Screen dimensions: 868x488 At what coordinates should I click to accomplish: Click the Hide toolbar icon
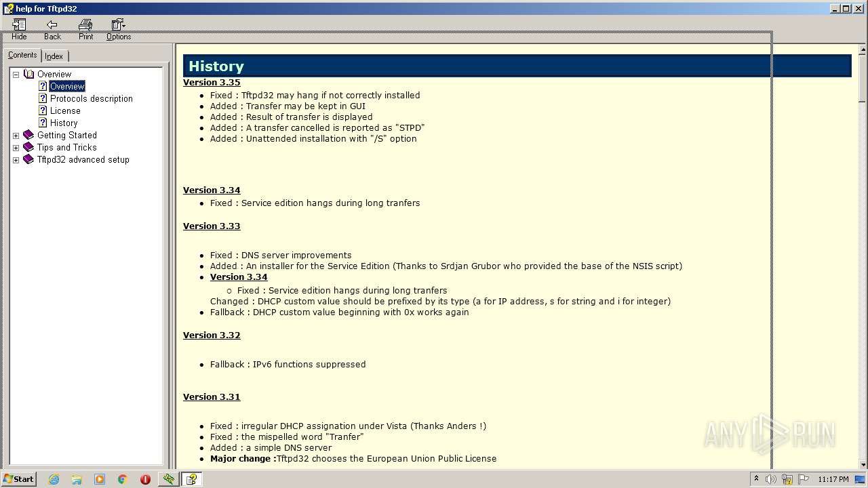[x=19, y=29]
